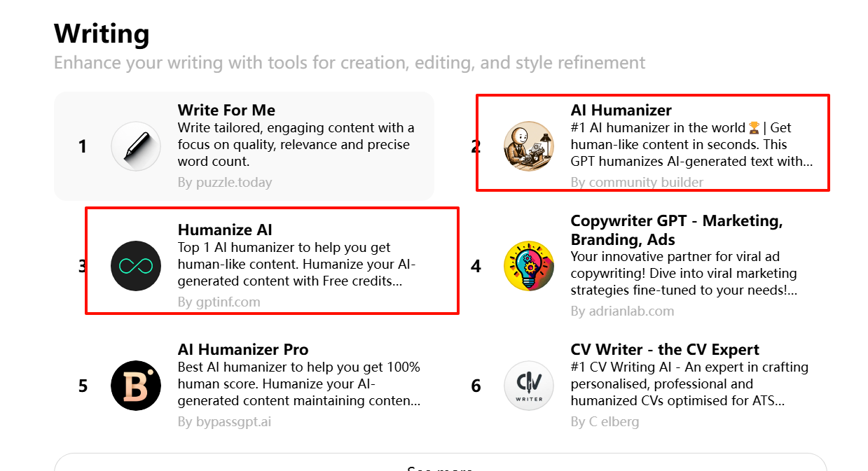Click the Writing category heading
The width and height of the screenshot is (868, 471).
tap(102, 34)
